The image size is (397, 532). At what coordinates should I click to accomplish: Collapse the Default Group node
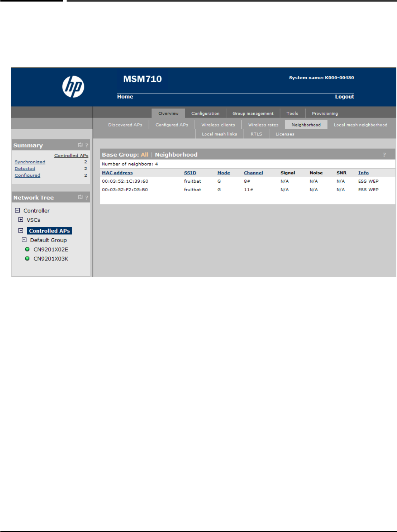(x=24, y=240)
